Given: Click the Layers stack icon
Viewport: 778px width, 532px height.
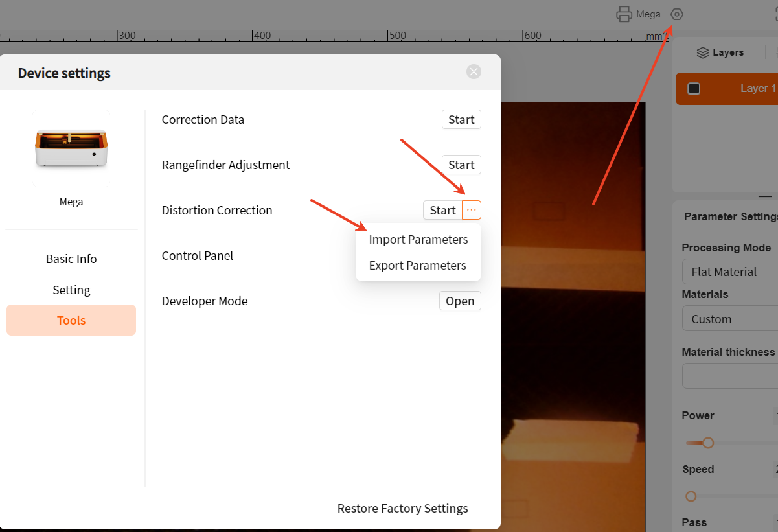Looking at the screenshot, I should [703, 52].
